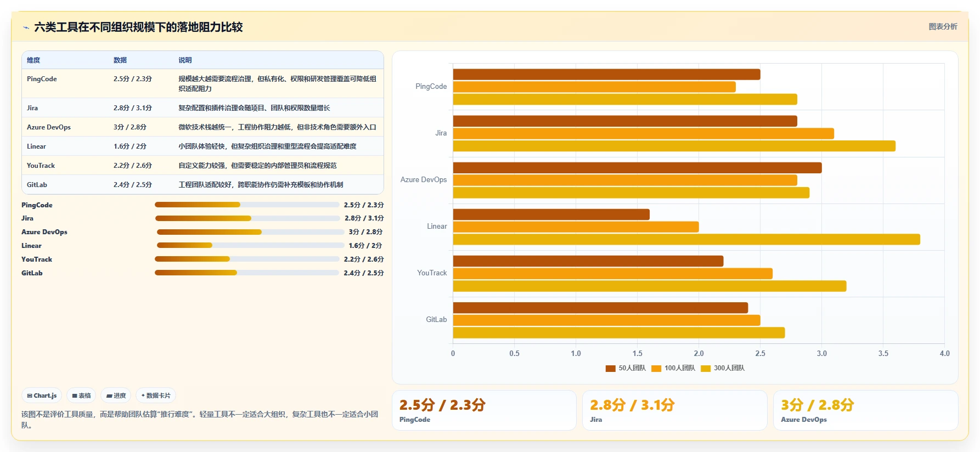980x452 pixels.
Task: Toggle the 300人团队 legend swatch
Action: pos(706,368)
